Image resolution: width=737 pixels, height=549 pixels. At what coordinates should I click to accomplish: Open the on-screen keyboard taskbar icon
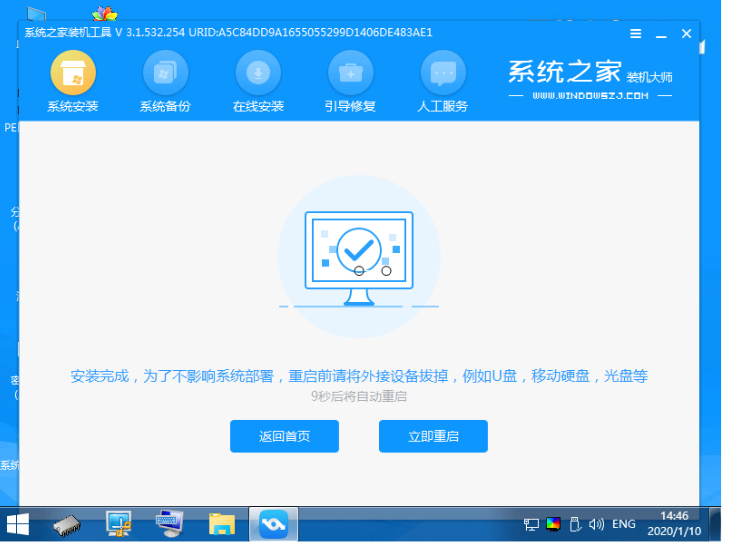click(x=169, y=523)
